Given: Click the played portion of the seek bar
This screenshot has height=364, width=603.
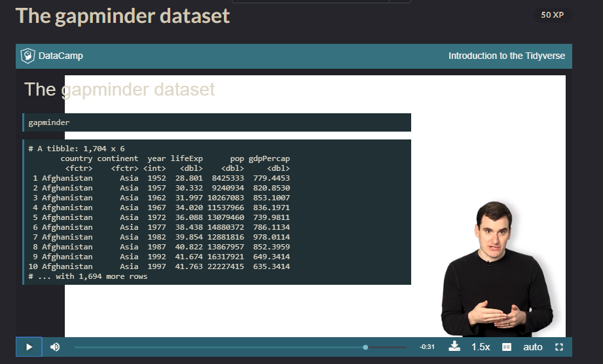Looking at the screenshot, I should tap(219, 347).
